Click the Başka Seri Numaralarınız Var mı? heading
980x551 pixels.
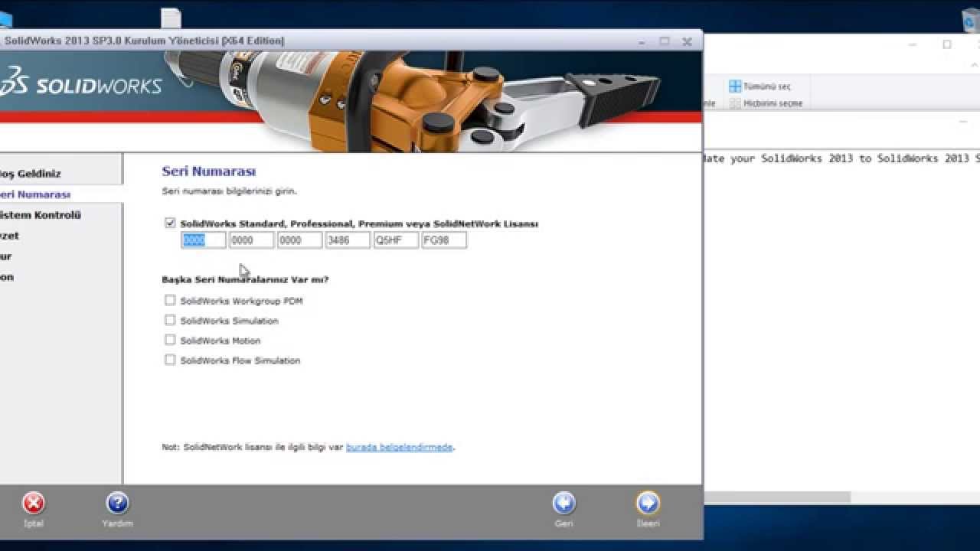(x=245, y=280)
